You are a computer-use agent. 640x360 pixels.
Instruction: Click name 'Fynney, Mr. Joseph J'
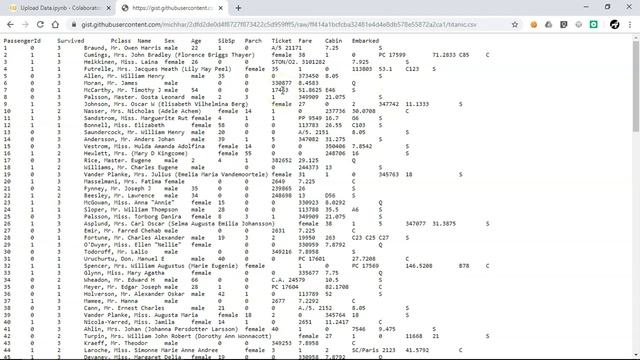tap(117, 189)
